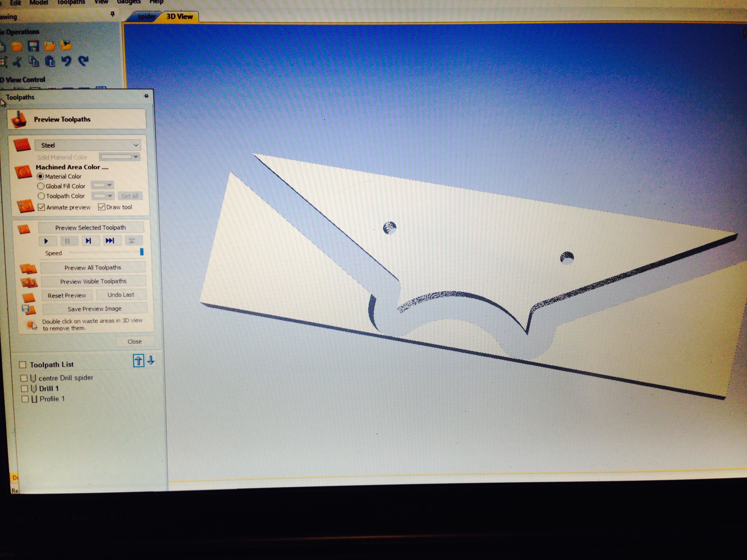The height and width of the screenshot is (560, 747).
Task: Enable the Profile 1 toolpath checkbox
Action: (x=25, y=399)
